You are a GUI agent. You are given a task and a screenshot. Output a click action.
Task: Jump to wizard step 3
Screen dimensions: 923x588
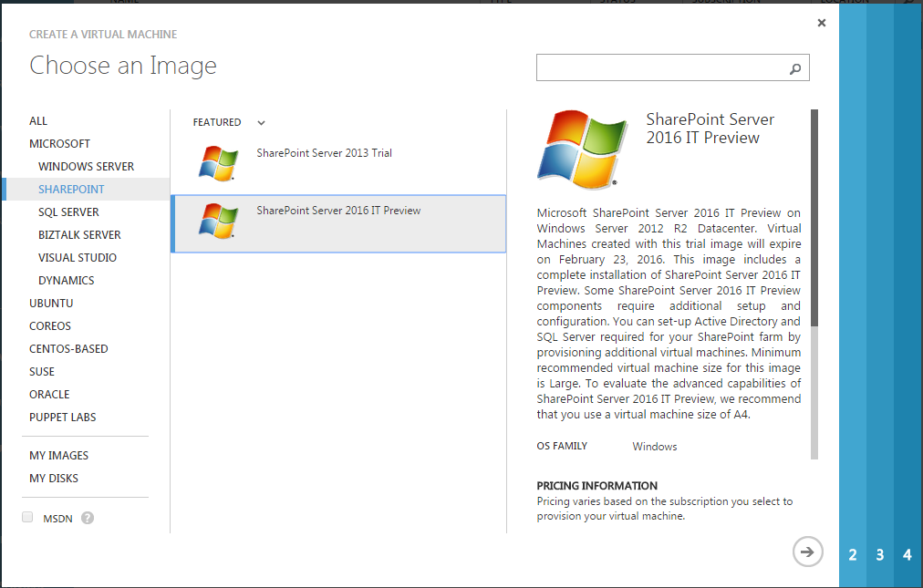click(879, 554)
